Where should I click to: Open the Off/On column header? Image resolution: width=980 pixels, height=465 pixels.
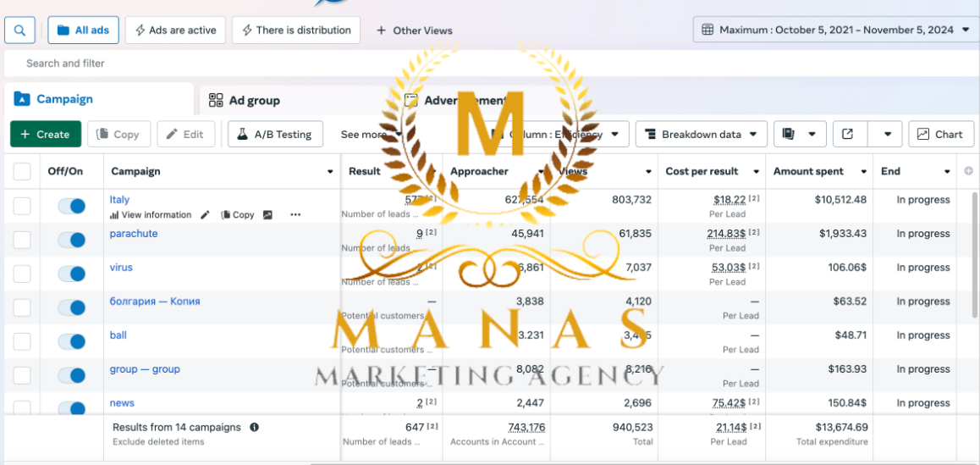(66, 171)
